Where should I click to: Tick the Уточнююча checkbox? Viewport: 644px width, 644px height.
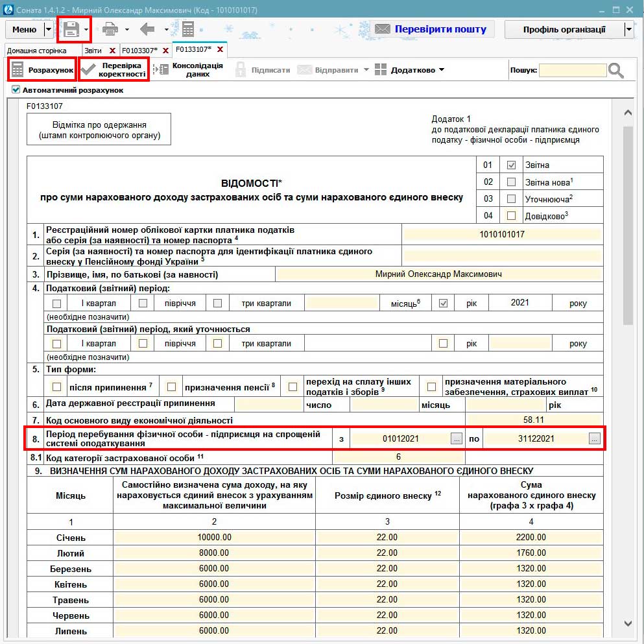click(x=511, y=198)
